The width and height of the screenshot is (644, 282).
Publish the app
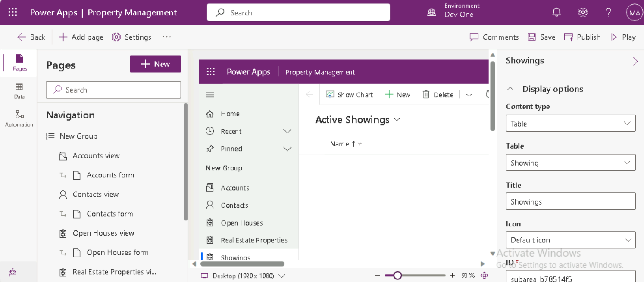point(582,37)
